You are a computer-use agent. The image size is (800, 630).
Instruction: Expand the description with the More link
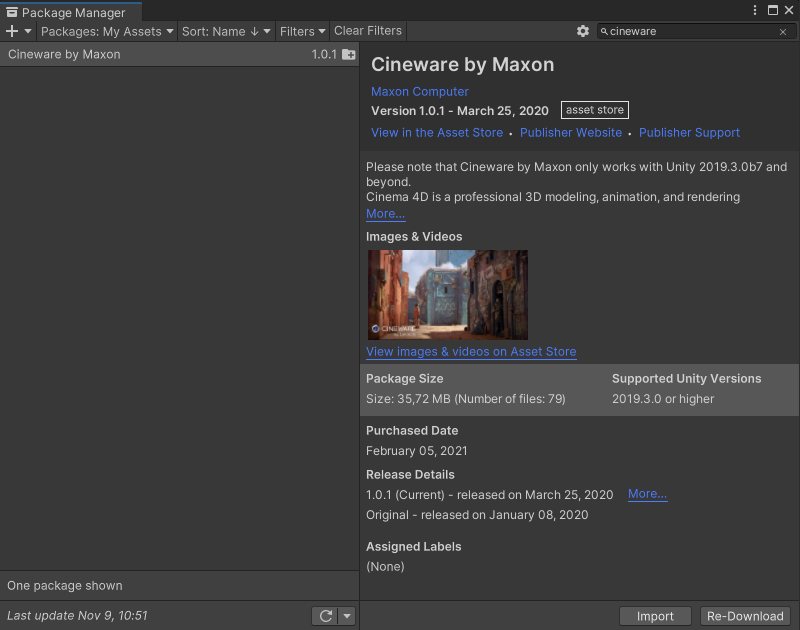tap(386, 214)
